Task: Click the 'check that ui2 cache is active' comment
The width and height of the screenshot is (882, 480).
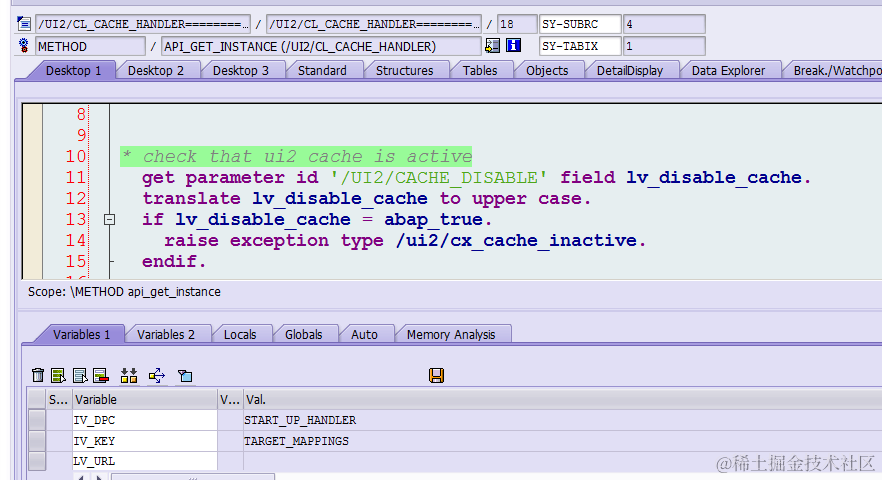Action: [x=296, y=156]
